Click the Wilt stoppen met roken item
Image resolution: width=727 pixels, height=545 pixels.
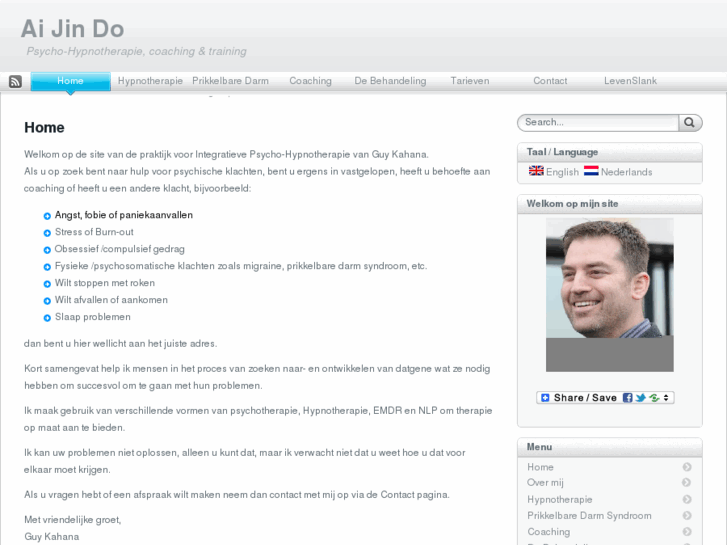[x=105, y=283]
